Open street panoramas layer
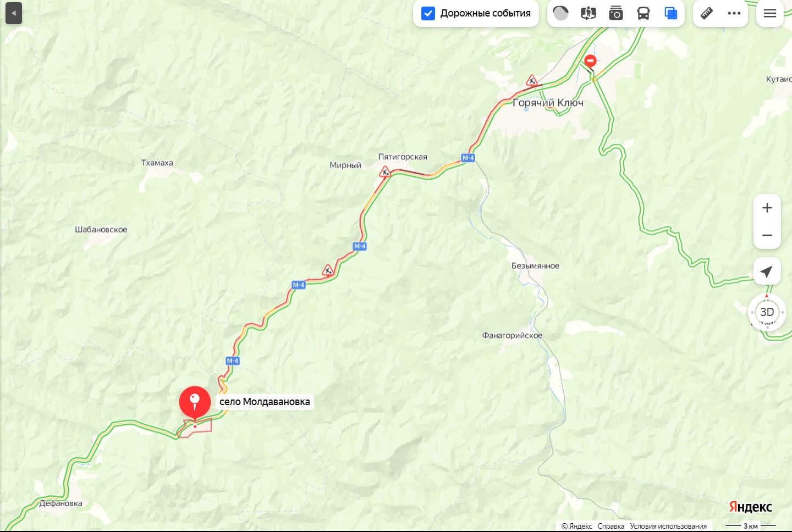Viewport: 792px width, 532px height. click(588, 13)
